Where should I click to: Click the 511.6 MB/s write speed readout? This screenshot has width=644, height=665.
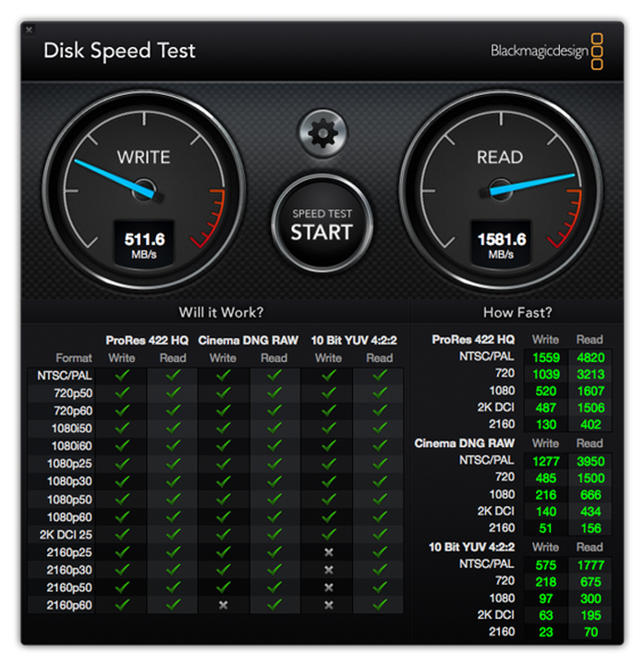tap(144, 245)
